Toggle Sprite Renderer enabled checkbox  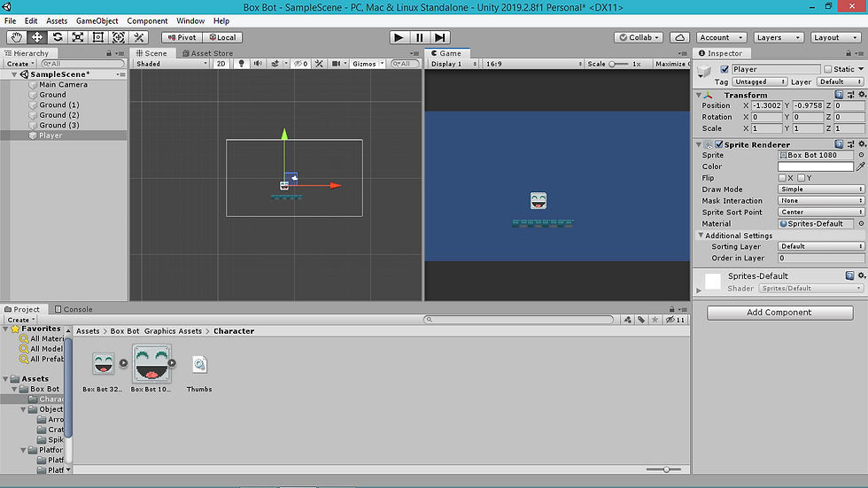(x=719, y=144)
